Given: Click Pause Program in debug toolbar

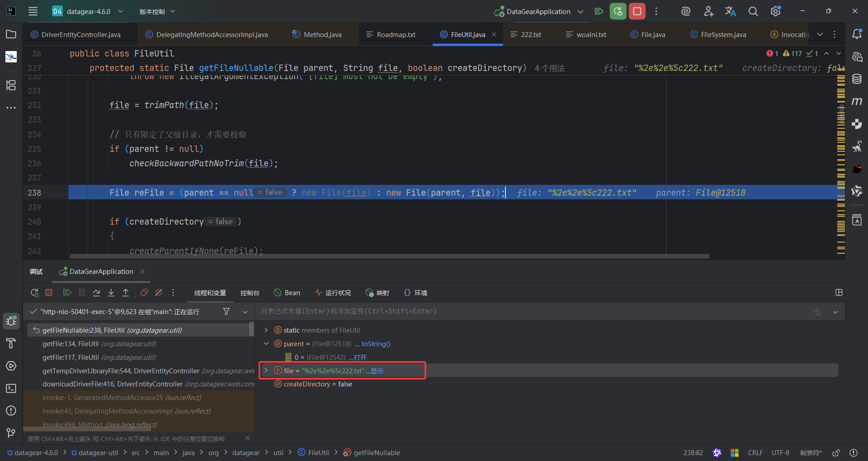Looking at the screenshot, I should [82, 293].
